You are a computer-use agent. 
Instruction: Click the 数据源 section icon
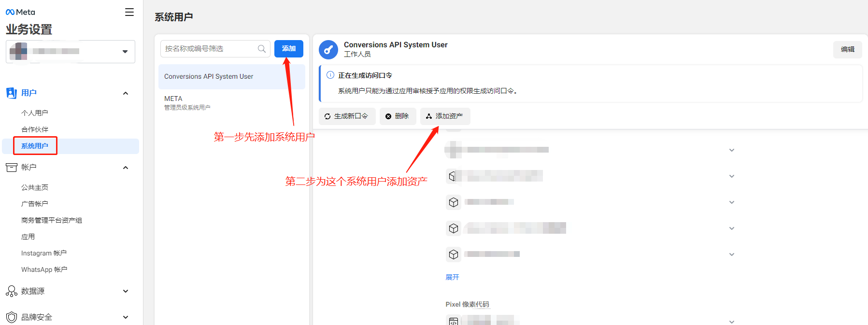12,291
